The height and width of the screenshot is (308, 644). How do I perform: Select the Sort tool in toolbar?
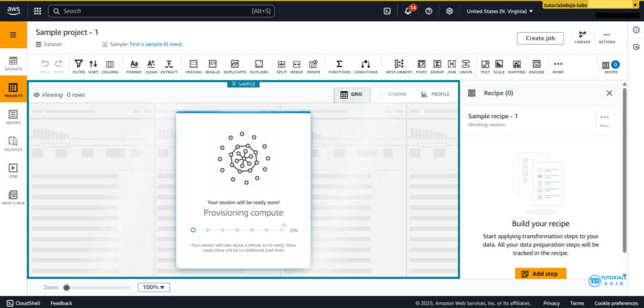pos(93,66)
